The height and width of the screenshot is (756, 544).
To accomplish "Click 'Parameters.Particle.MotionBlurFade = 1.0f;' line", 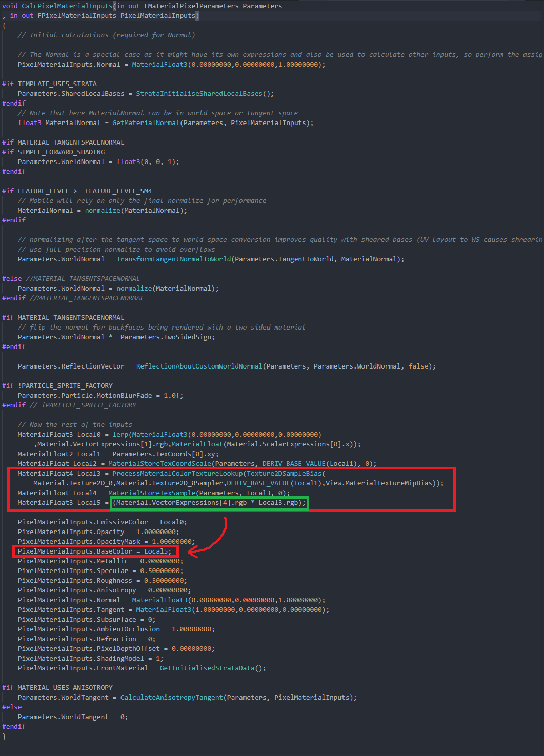I will click(x=100, y=395).
